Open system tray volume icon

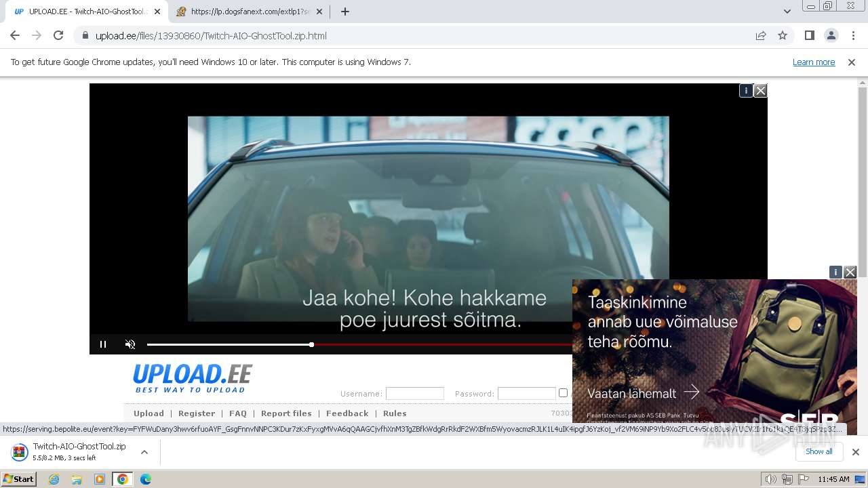[770, 479]
